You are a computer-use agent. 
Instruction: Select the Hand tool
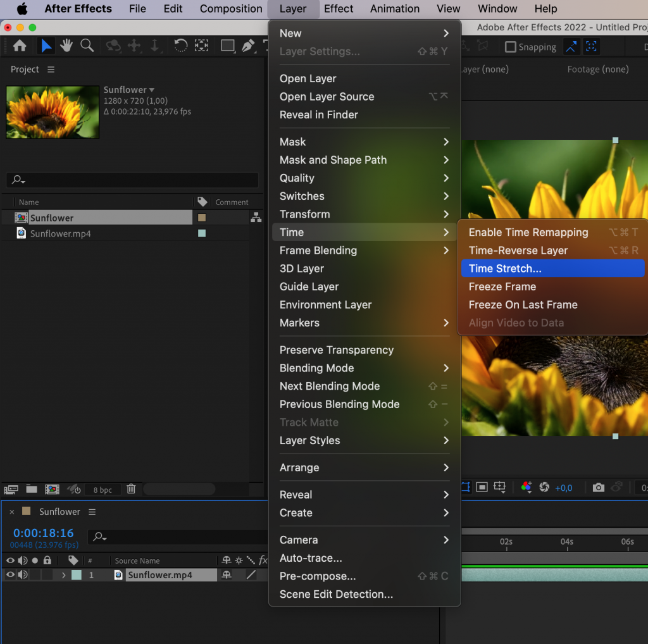point(66,46)
